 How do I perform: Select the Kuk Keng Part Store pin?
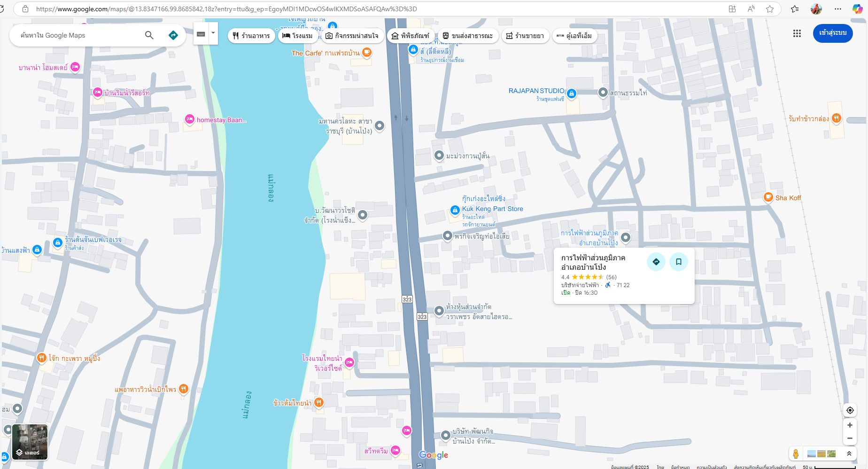pos(455,210)
